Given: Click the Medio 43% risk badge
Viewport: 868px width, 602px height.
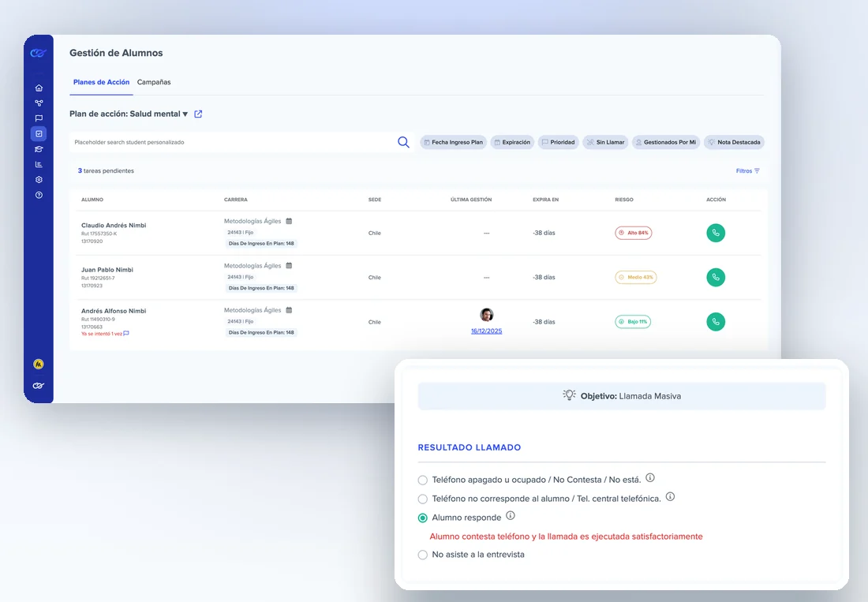Looking at the screenshot, I should tap(636, 277).
